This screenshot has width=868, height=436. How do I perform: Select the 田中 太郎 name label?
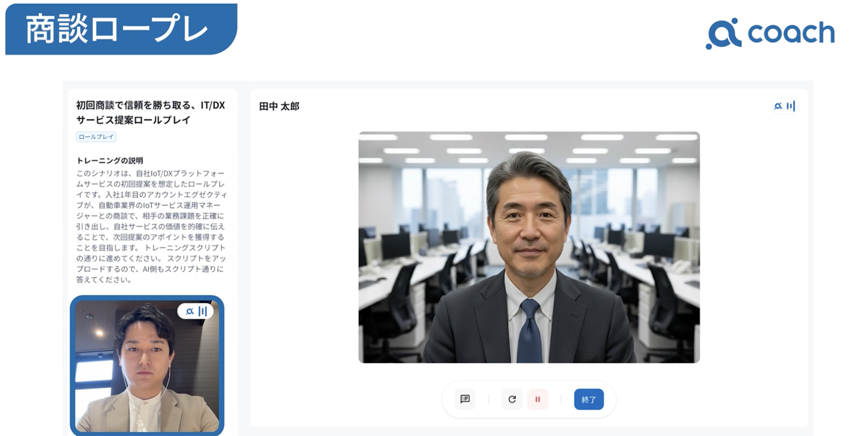tap(279, 106)
